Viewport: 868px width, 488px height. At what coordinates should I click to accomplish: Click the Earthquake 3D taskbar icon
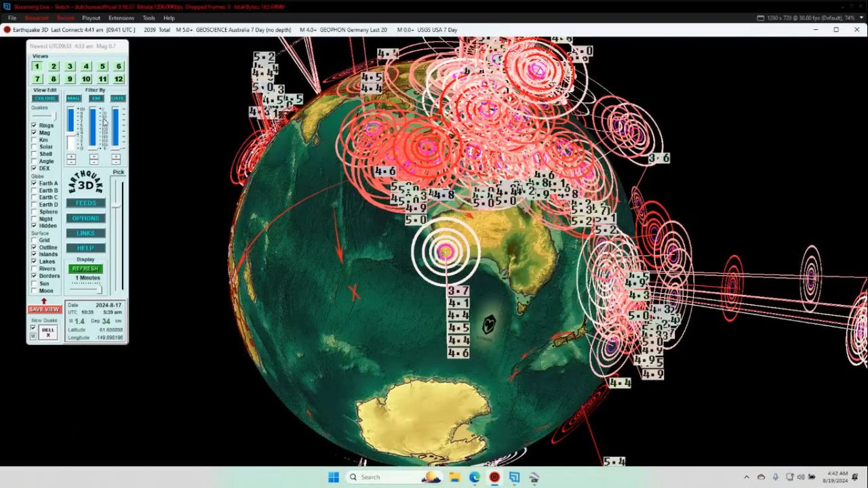click(x=494, y=477)
